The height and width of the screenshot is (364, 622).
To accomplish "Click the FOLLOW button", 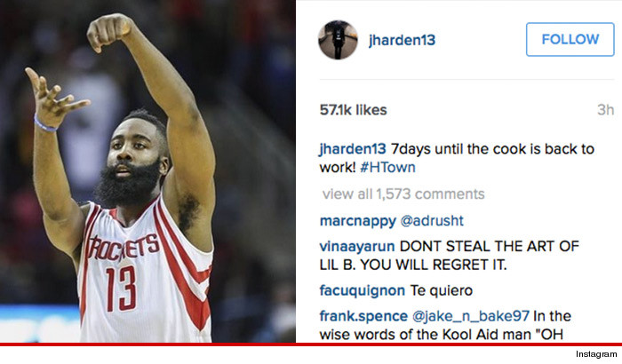I will [x=570, y=39].
